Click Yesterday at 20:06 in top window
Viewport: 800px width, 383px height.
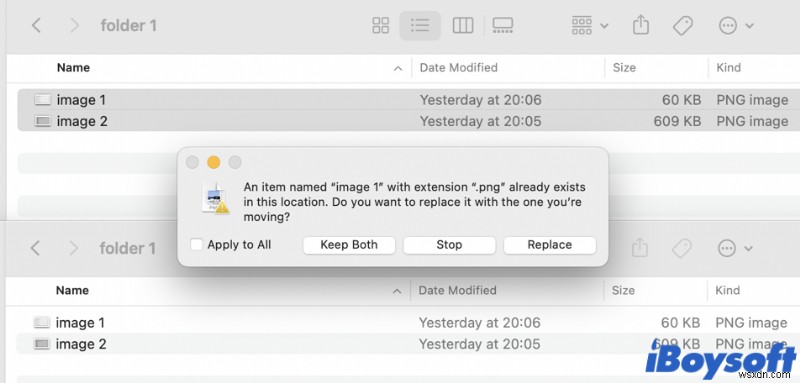480,100
